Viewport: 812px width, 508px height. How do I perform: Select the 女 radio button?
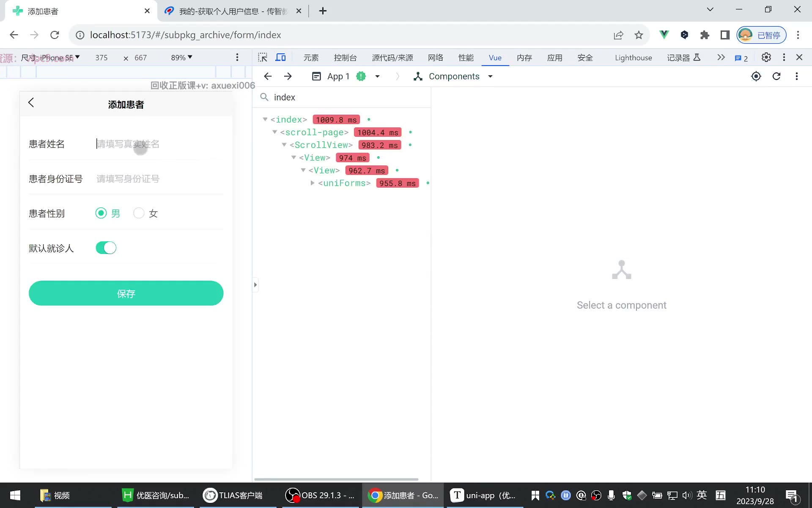(139, 213)
